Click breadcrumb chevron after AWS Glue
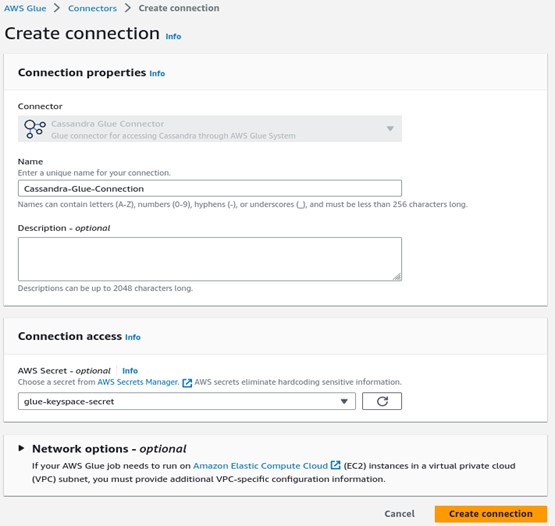Screen dimensions: 555x526 57,8
